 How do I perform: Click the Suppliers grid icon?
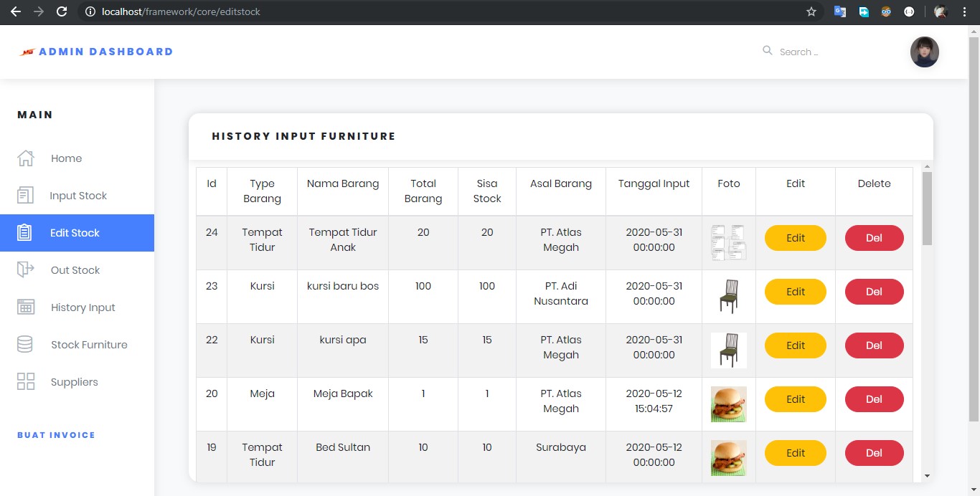click(26, 382)
